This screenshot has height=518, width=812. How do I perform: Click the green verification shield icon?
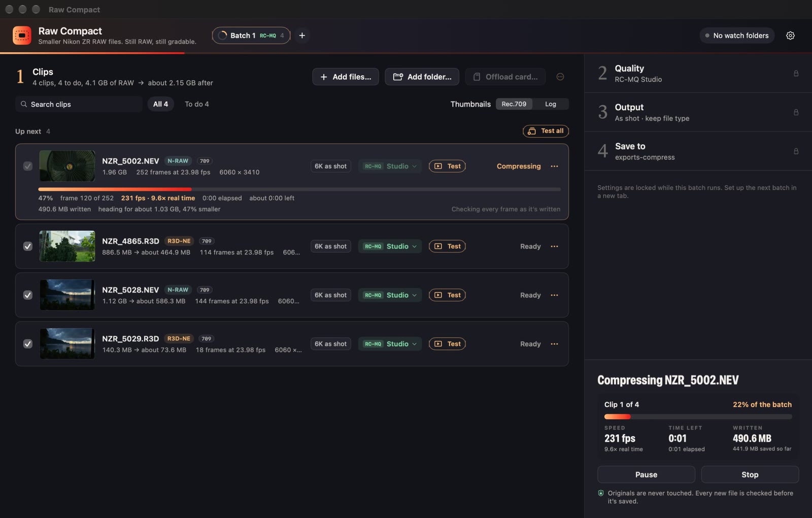click(x=601, y=493)
